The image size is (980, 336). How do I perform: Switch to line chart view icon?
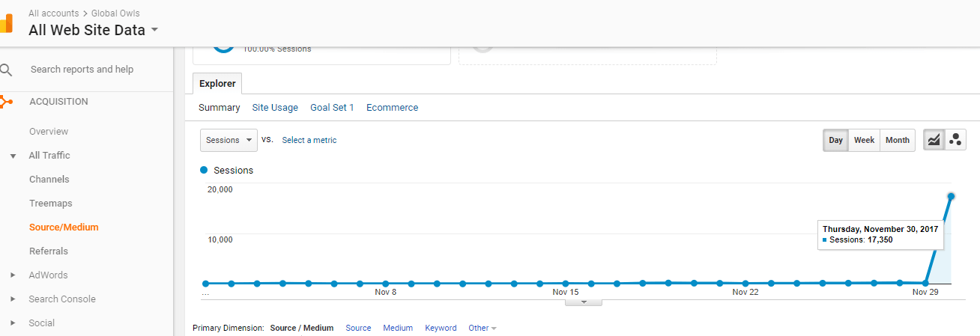point(934,140)
